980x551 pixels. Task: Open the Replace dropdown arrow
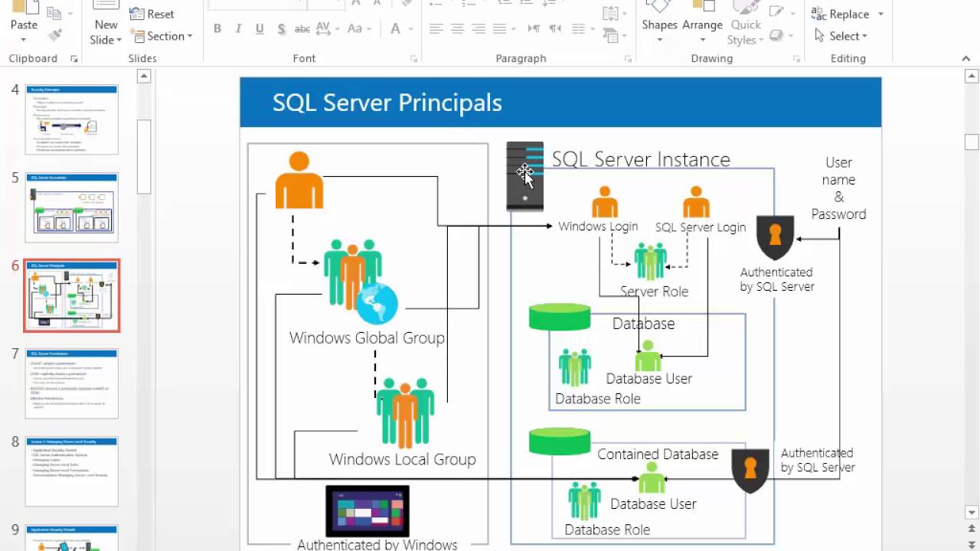click(880, 14)
